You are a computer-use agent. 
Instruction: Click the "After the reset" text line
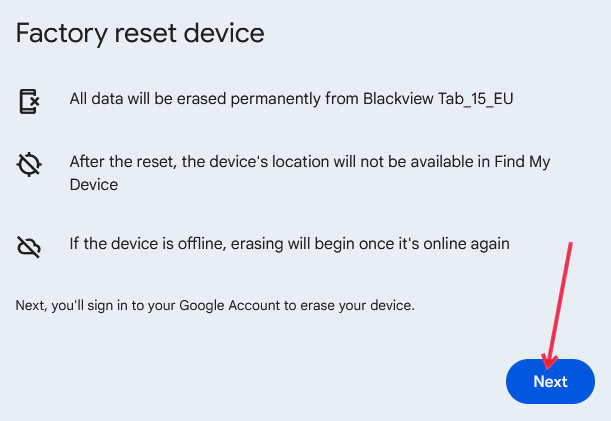click(x=310, y=162)
